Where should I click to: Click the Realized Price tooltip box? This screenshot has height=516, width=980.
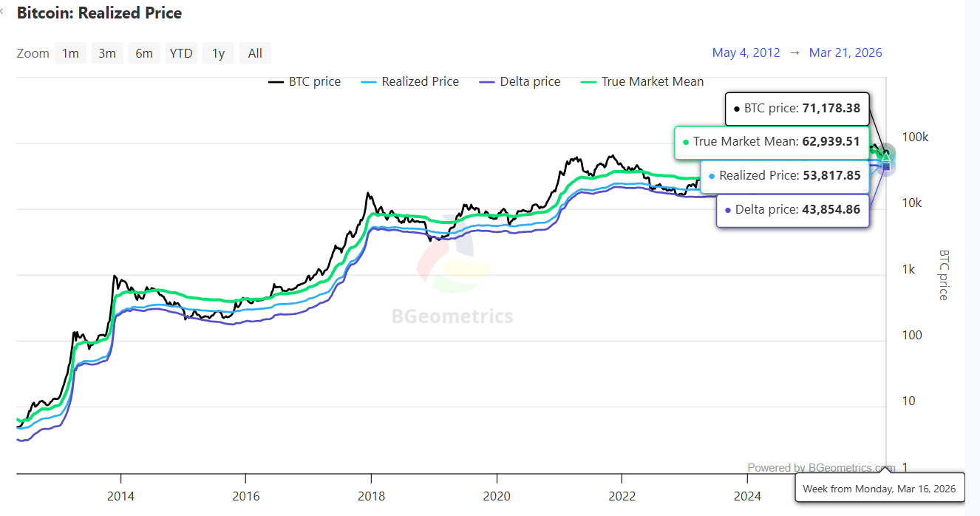click(784, 176)
